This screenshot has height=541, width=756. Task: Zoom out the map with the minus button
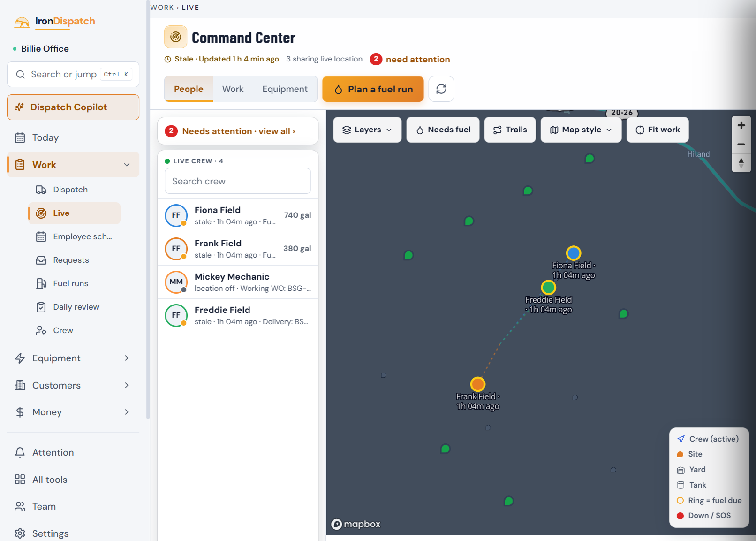click(741, 144)
